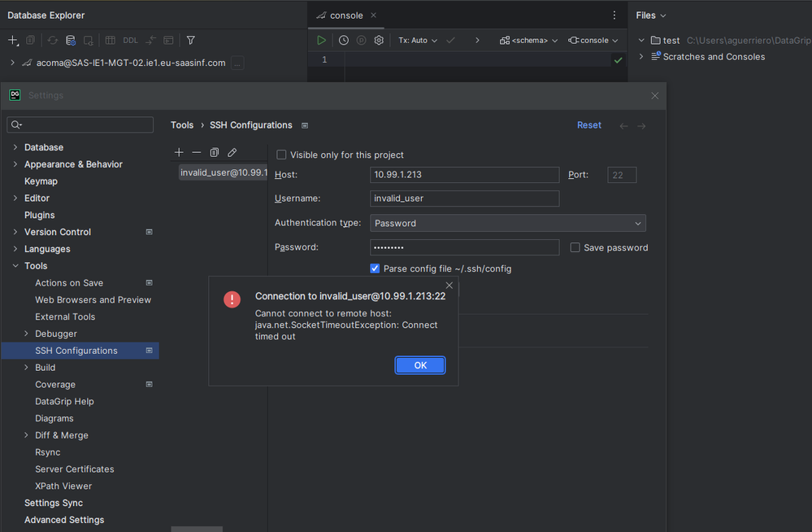Select SSH Configurations in settings tree
The width and height of the screenshot is (812, 532).
tap(76, 351)
